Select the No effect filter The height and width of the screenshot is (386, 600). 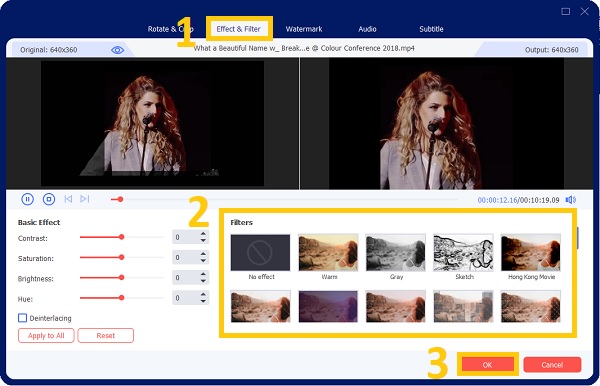point(260,253)
